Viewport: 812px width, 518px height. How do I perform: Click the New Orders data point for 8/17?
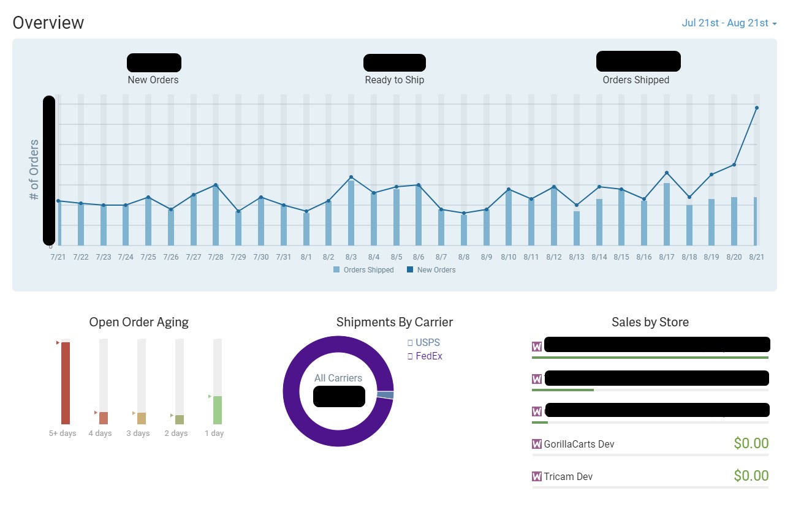(666, 173)
